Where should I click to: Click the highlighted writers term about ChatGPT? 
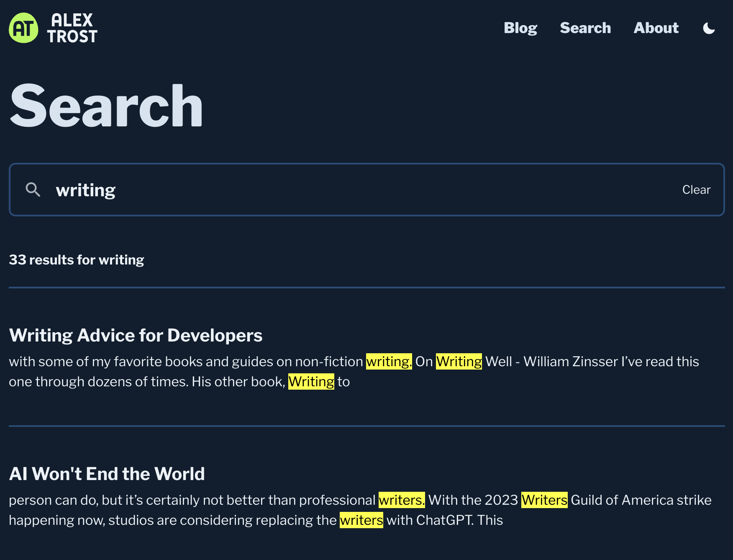coord(361,520)
